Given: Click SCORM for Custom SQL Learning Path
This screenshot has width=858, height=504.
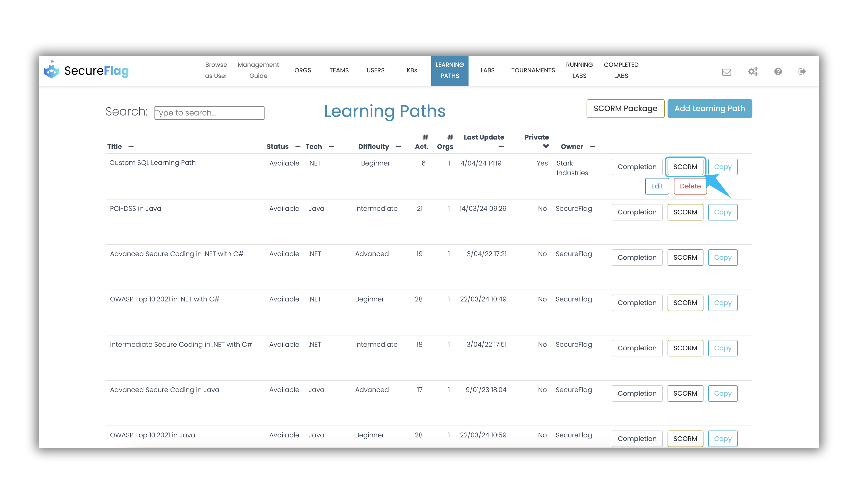Looking at the screenshot, I should coord(686,167).
